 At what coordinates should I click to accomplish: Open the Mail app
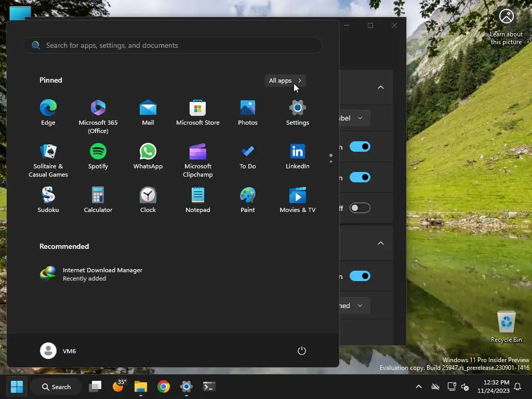148,113
